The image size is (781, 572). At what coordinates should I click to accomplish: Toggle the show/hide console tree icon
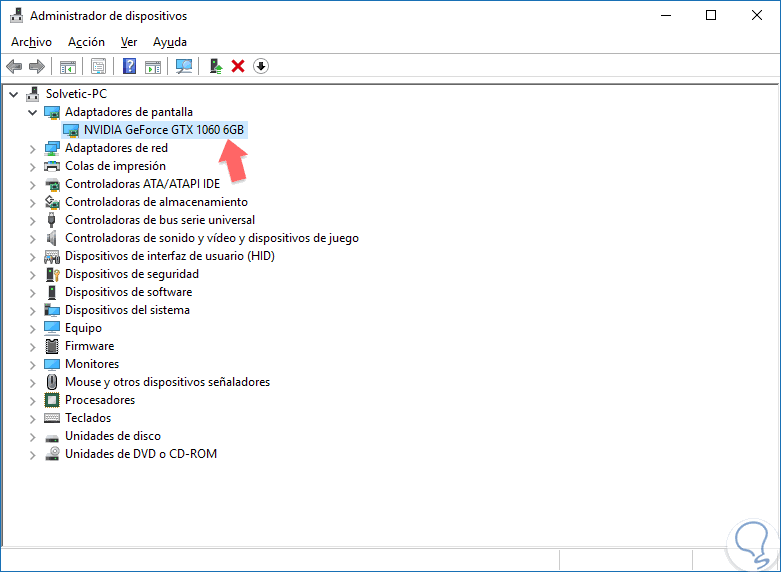(x=68, y=66)
